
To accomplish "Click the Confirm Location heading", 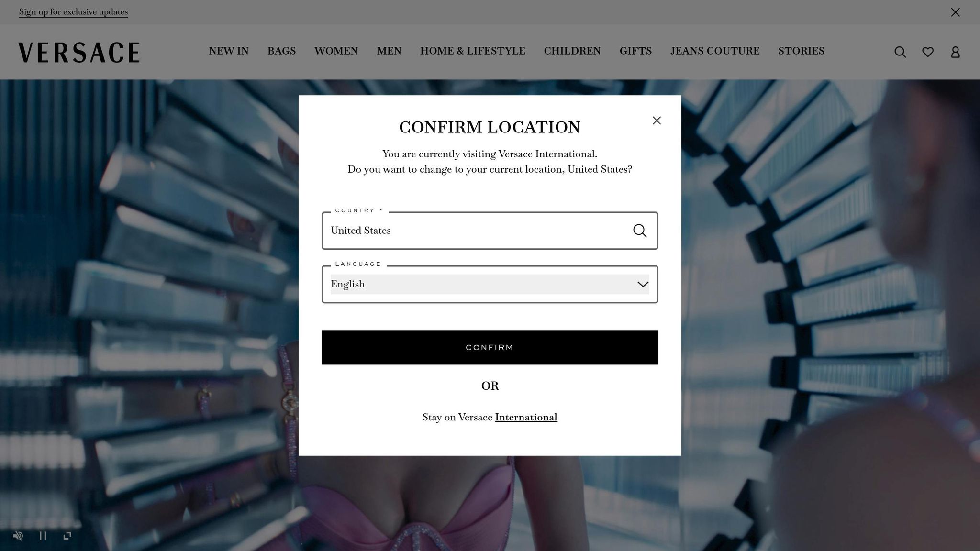I will tap(490, 127).
